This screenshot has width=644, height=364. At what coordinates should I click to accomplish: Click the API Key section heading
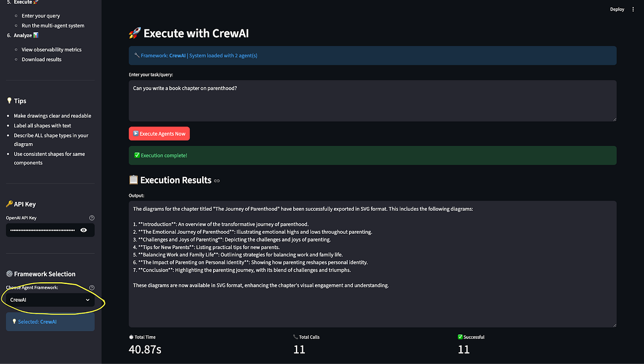click(x=21, y=204)
